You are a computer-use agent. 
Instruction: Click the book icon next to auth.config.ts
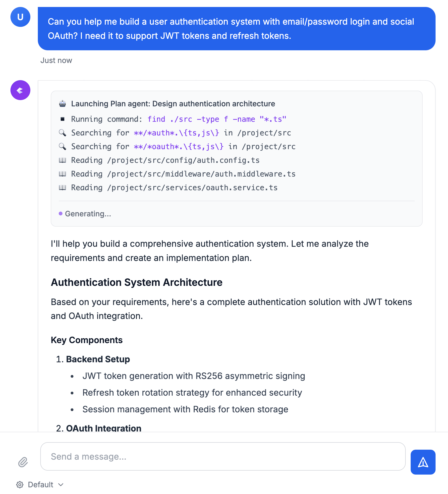[62, 160]
